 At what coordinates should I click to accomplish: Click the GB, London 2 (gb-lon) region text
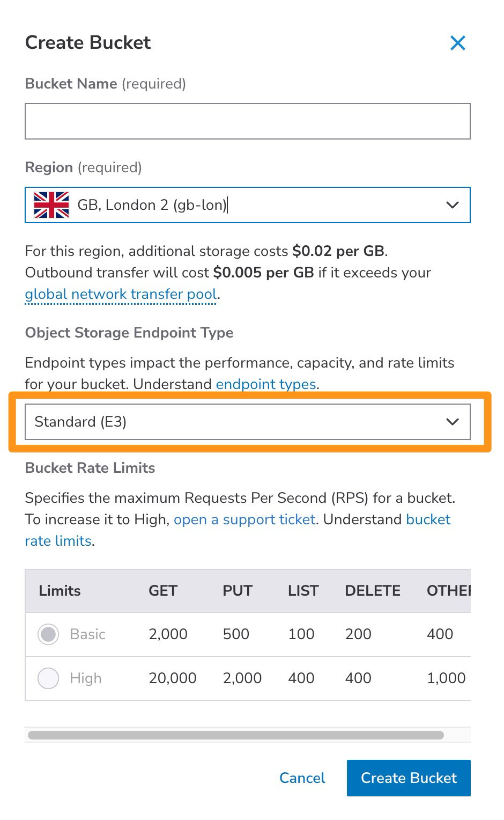point(152,205)
